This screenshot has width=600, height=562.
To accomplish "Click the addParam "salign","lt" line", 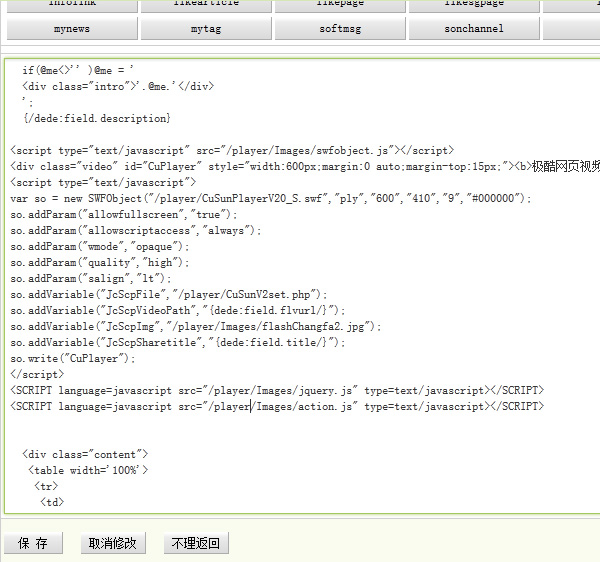I will pos(91,279).
